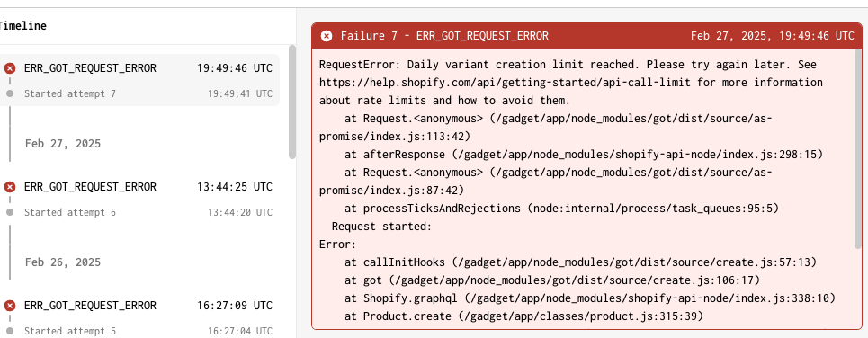Click the Timeline panel scrollbar
This screenshot has width=868, height=338.
click(292, 102)
